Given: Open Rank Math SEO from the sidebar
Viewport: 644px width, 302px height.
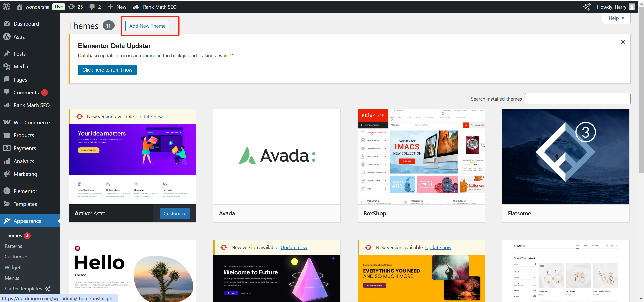Looking at the screenshot, I should point(7,105).
